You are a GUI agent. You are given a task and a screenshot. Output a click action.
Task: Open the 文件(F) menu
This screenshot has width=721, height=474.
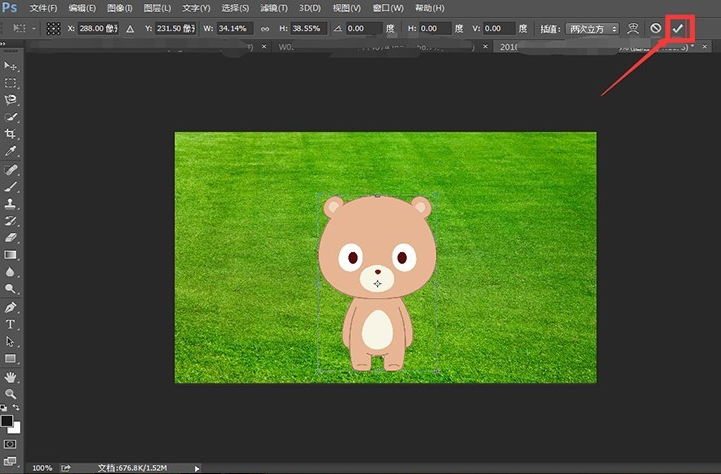(44, 8)
